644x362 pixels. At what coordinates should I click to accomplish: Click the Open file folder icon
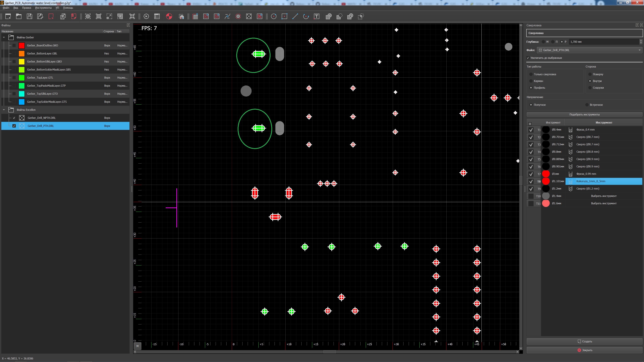(x=19, y=16)
